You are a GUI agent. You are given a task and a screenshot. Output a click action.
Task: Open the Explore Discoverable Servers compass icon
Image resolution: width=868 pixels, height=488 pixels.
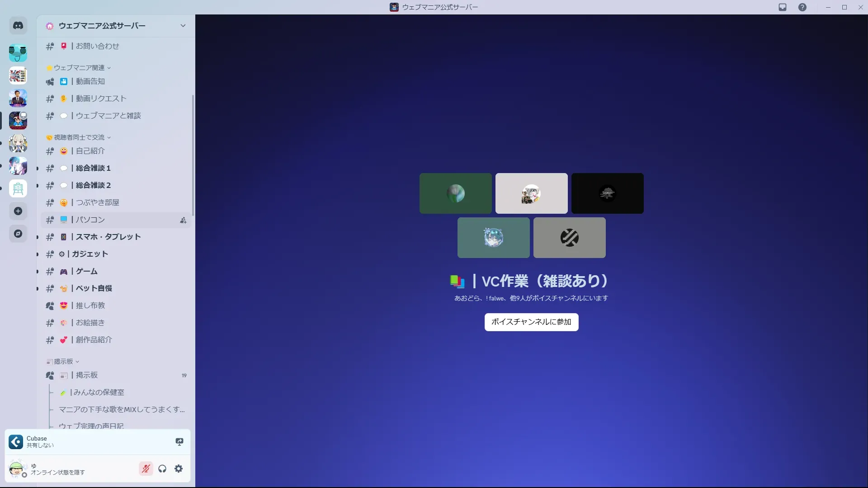pos(18,234)
